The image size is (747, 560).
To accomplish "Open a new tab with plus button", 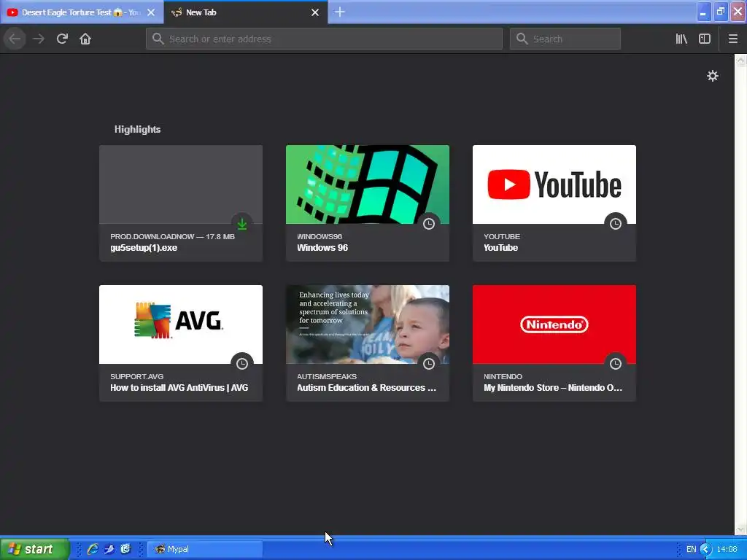I will click(340, 12).
